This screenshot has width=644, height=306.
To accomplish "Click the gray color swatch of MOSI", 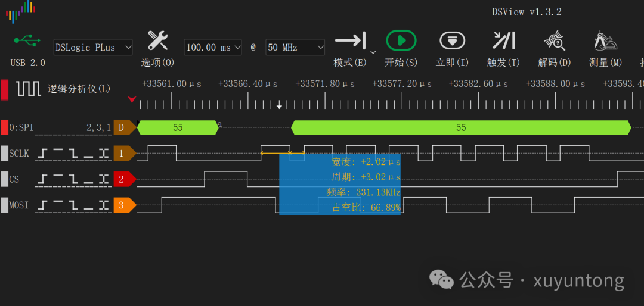I will point(4,205).
